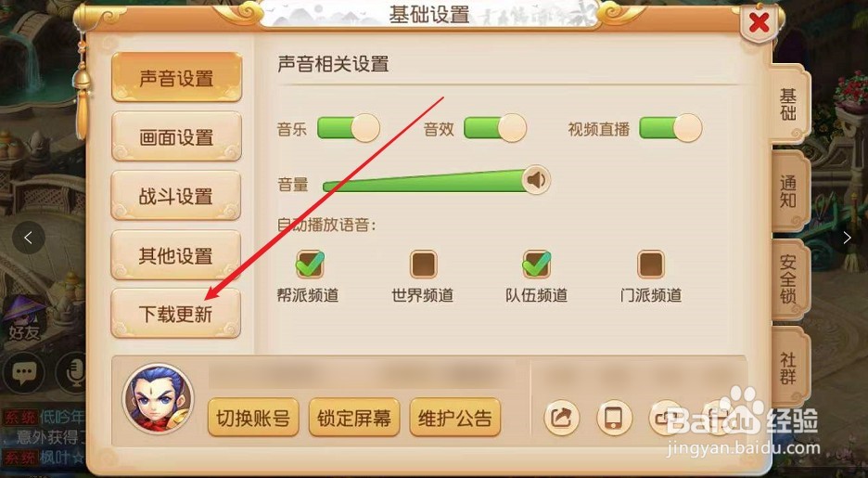Open the 安全锁 side tab
The width and height of the screenshot is (868, 478).
790,279
